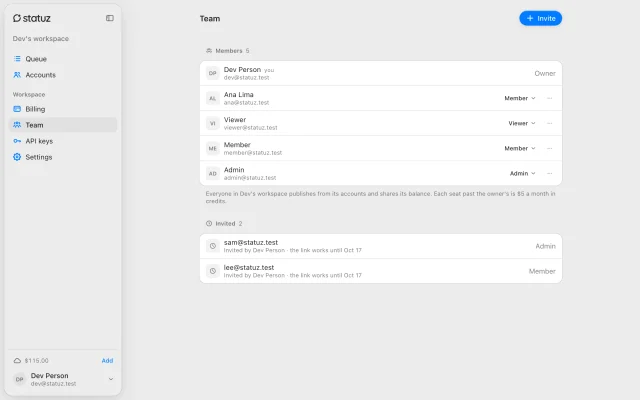
Task: Click the $115.00 balance amount
Action: click(36, 360)
